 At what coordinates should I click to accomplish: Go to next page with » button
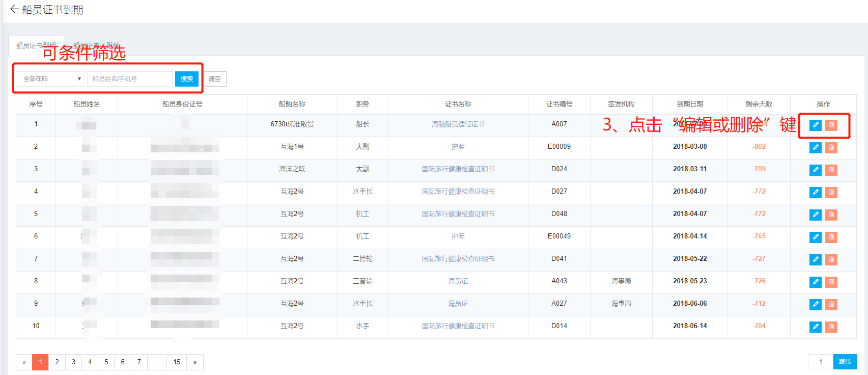[x=195, y=362]
